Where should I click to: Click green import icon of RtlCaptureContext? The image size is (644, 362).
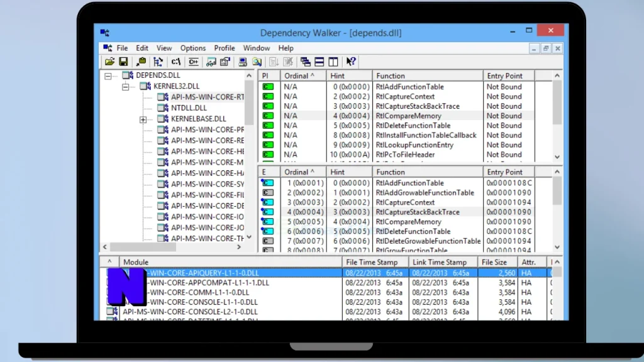coord(268,96)
